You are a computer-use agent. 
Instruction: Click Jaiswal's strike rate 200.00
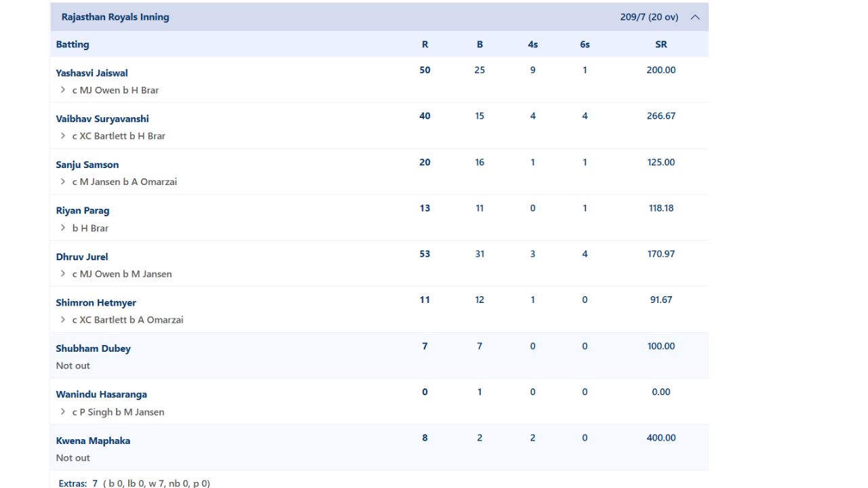661,70
